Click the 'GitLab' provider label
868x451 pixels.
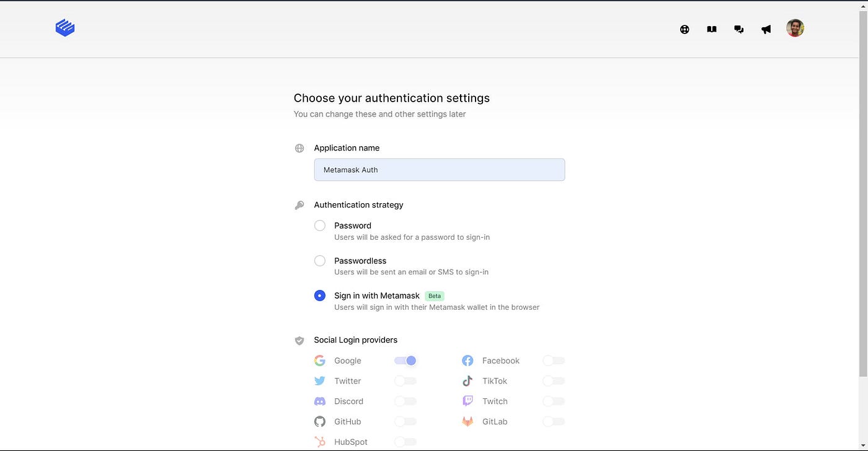495,422
